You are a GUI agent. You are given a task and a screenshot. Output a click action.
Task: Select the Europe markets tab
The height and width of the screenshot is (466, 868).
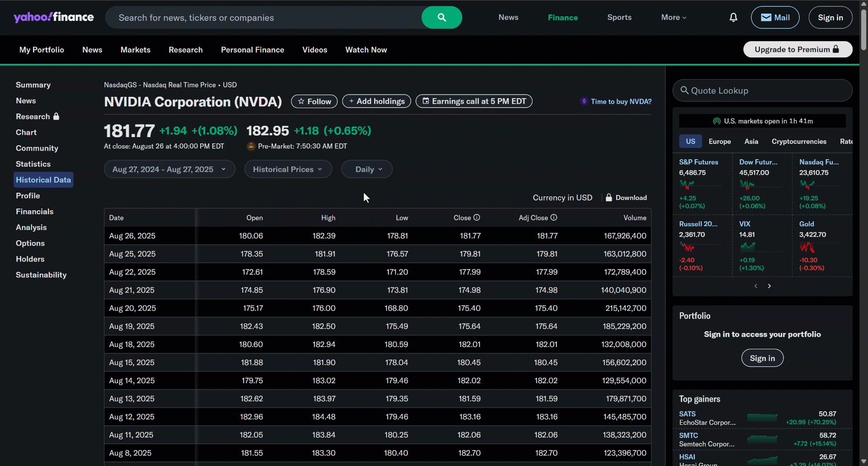click(720, 141)
